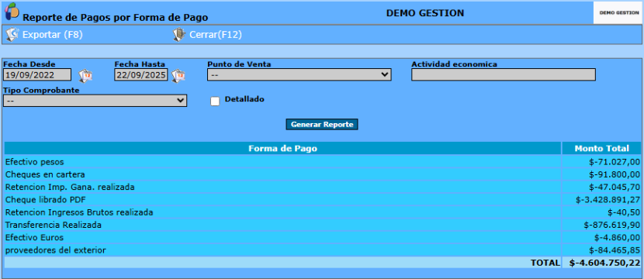Click the TOTAL label in footer row
Viewport: 644px width, 279px height.
point(545,263)
